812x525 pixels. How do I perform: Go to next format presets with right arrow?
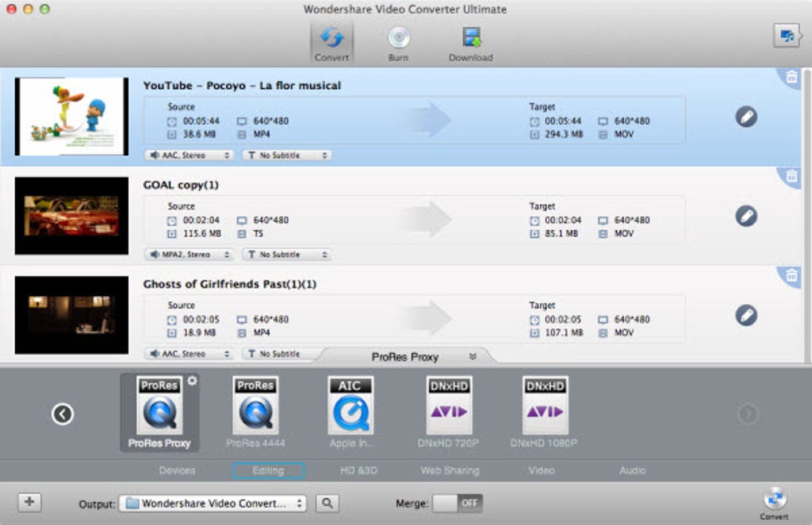748,414
